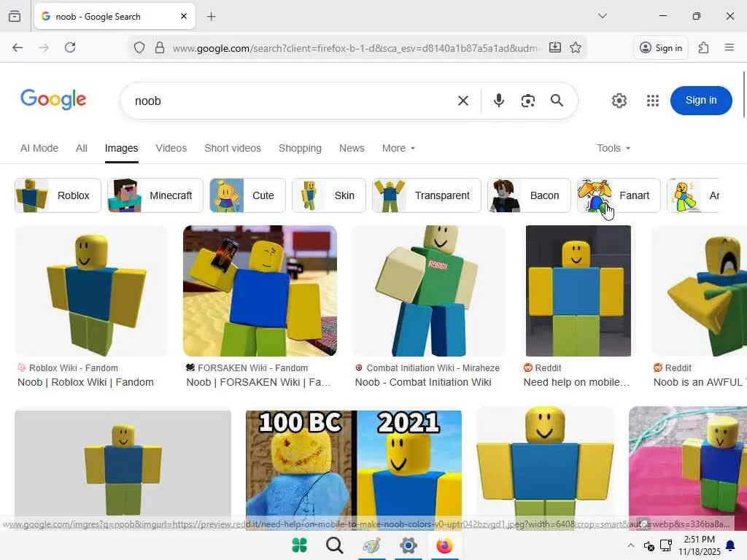Image resolution: width=747 pixels, height=560 pixels.
Task: Open Windows taskbar search
Action: tap(335, 545)
